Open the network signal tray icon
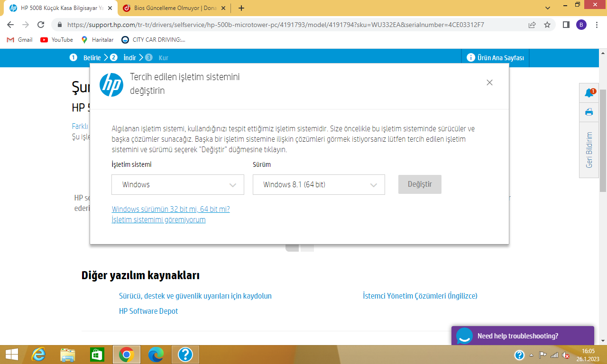Screen dimensions: 607x364 point(554,355)
